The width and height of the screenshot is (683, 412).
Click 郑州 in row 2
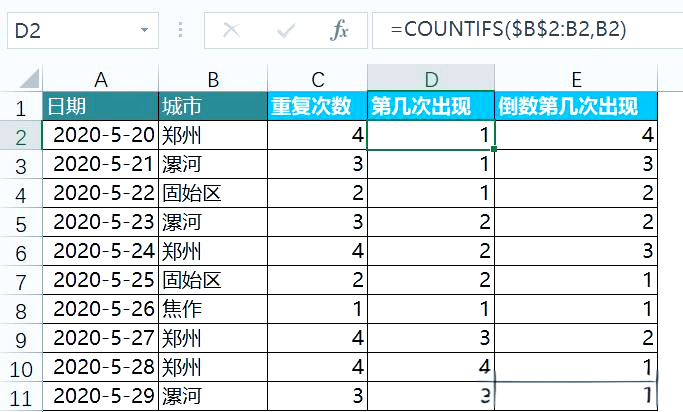213,135
